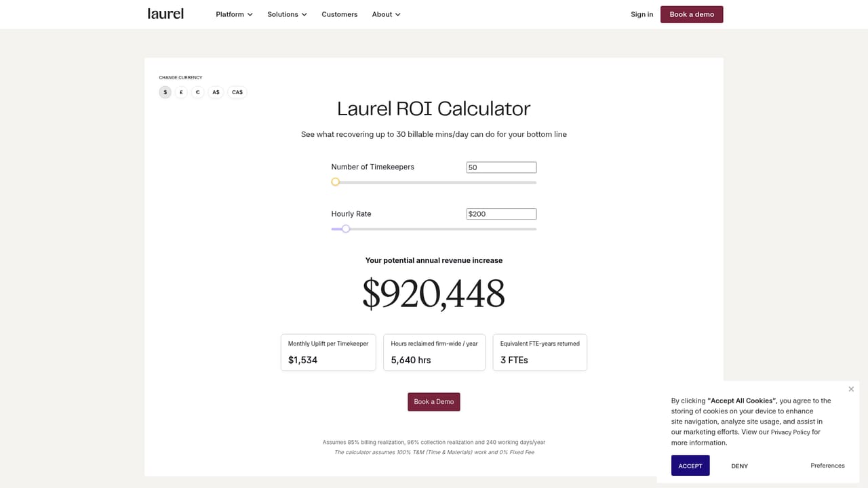
Task: Click the Sign in link
Action: pos(642,14)
